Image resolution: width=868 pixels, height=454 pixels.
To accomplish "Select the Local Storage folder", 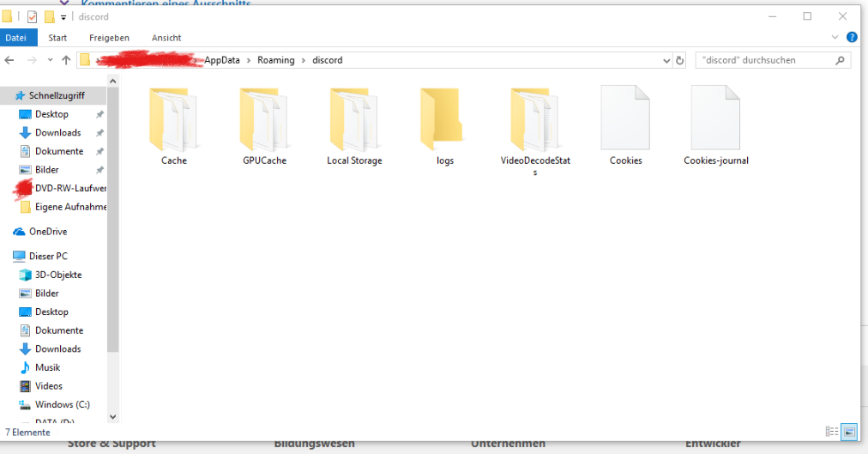I will pyautogui.click(x=354, y=126).
